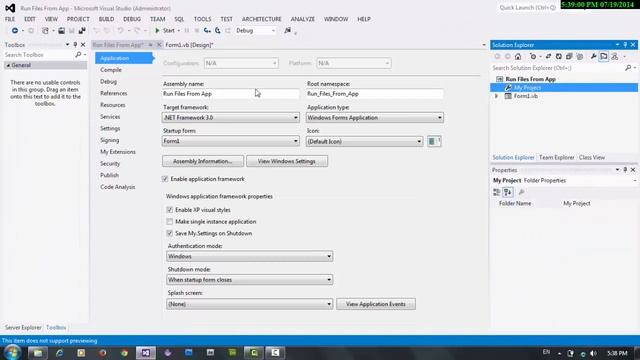Click Home icon in Solution Explorer

(518, 56)
